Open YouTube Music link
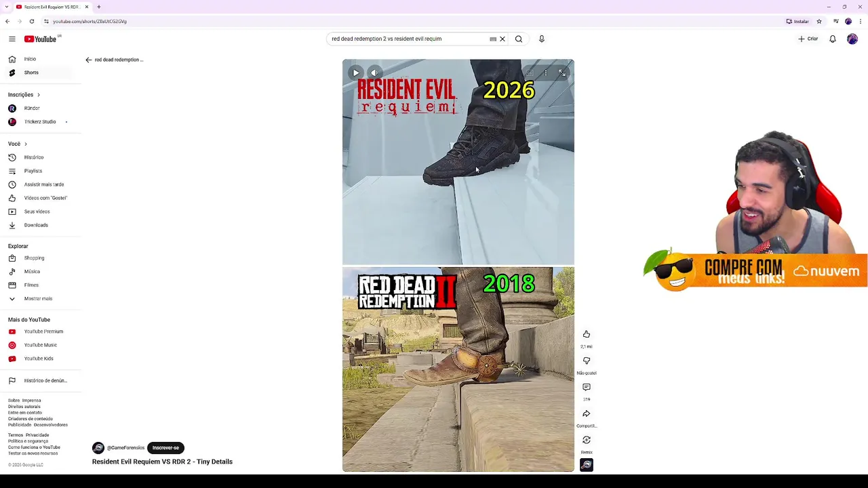Image resolution: width=868 pixels, height=488 pixels. (x=41, y=345)
